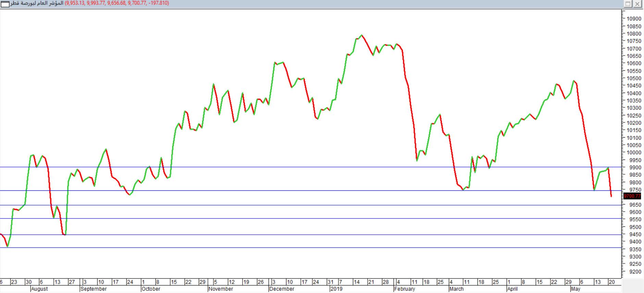The width and height of the screenshot is (644, 293).
Task: Click the chart window icon beside the title
Action: click(5, 4)
